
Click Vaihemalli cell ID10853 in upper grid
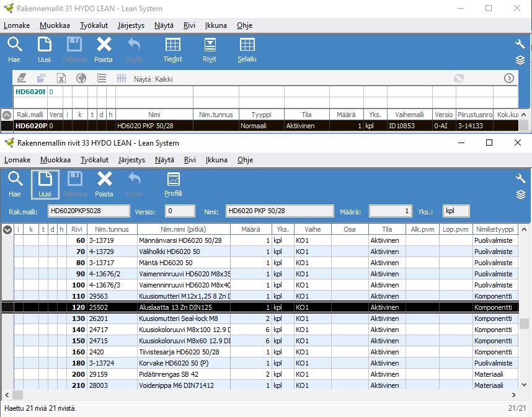click(409, 126)
